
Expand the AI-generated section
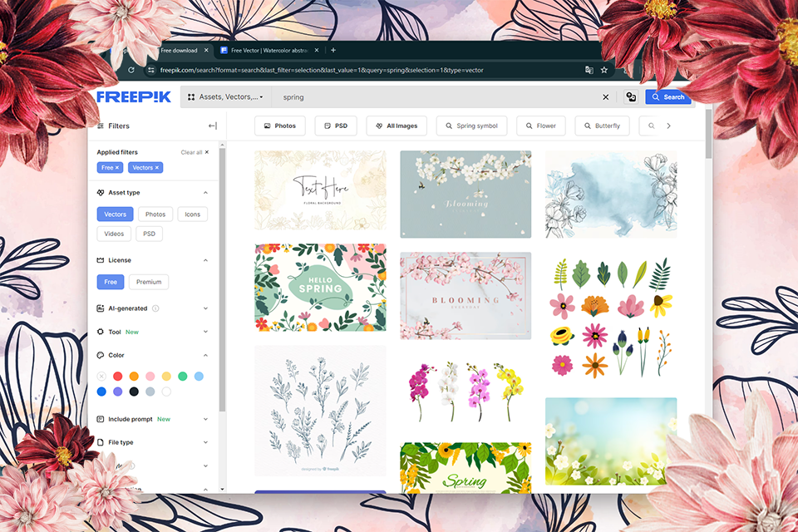point(205,308)
